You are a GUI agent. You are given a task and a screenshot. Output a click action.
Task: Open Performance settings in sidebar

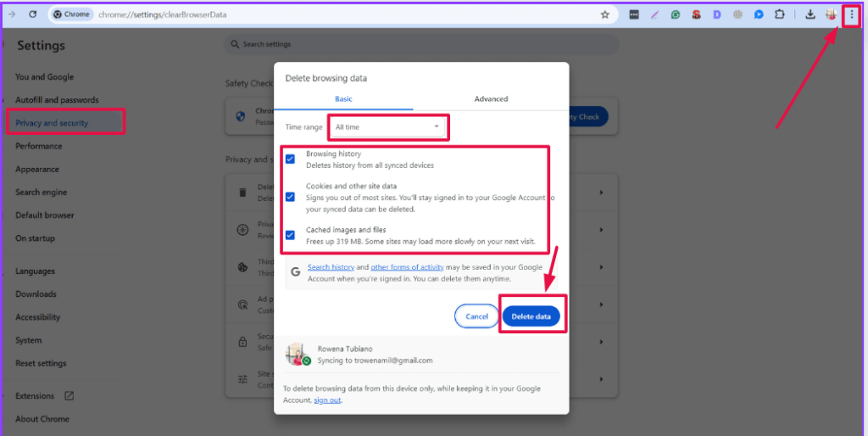coord(39,146)
